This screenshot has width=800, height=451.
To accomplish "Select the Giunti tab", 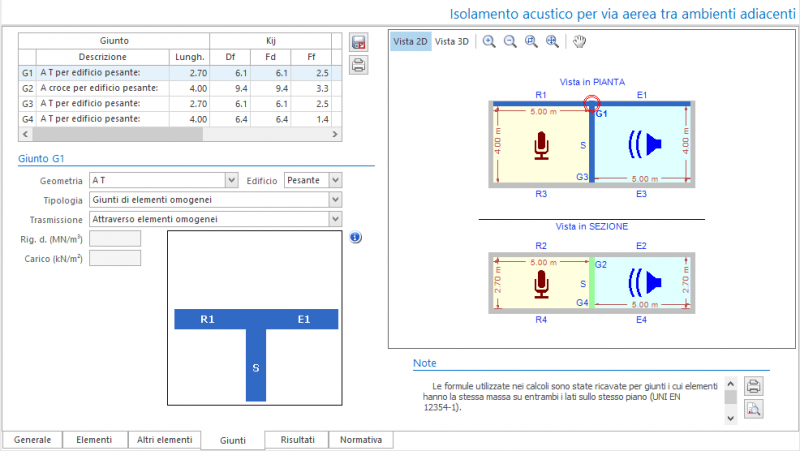I will point(233,440).
